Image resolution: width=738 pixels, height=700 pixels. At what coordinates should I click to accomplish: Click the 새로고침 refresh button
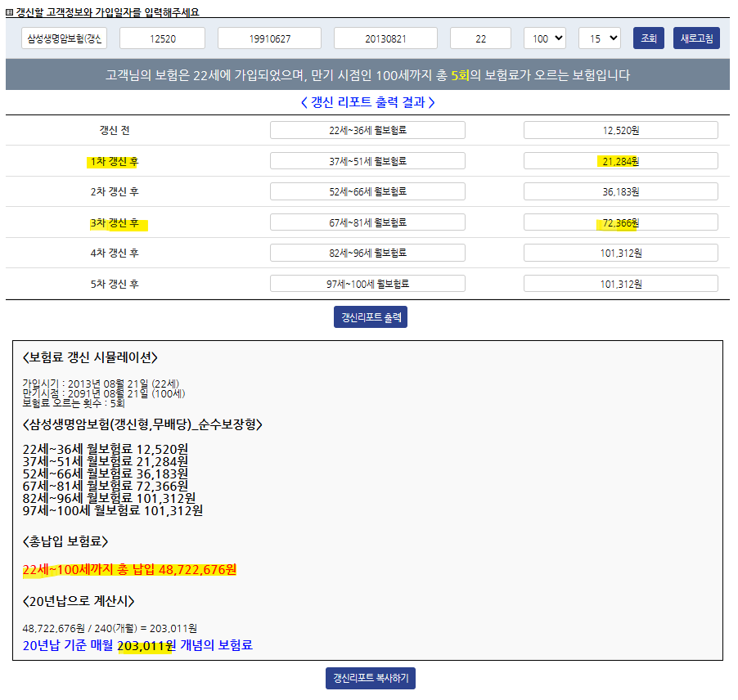point(696,38)
